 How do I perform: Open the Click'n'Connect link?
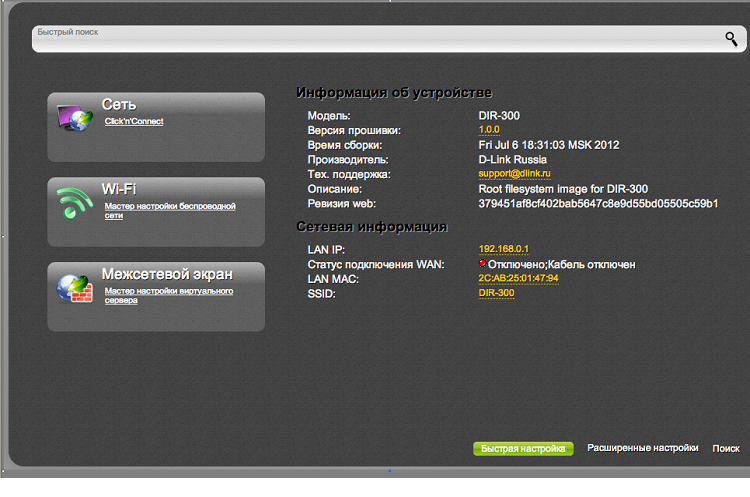[134, 121]
